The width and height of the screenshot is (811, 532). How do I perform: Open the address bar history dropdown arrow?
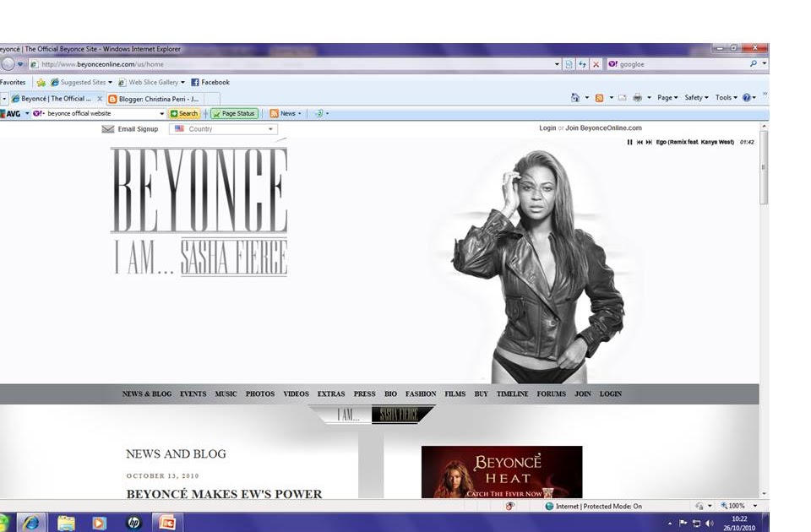click(557, 64)
